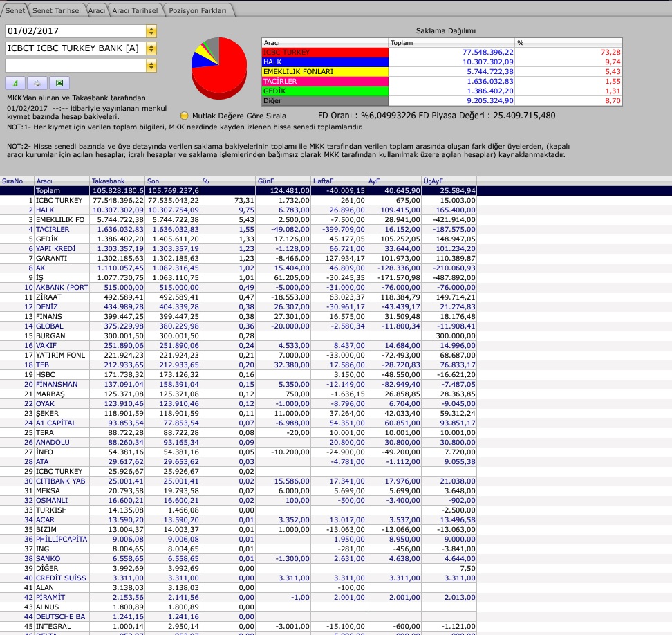Click PHİLLİPCAPİTA row broker name
This screenshot has height=635, width=672.
pos(62,540)
